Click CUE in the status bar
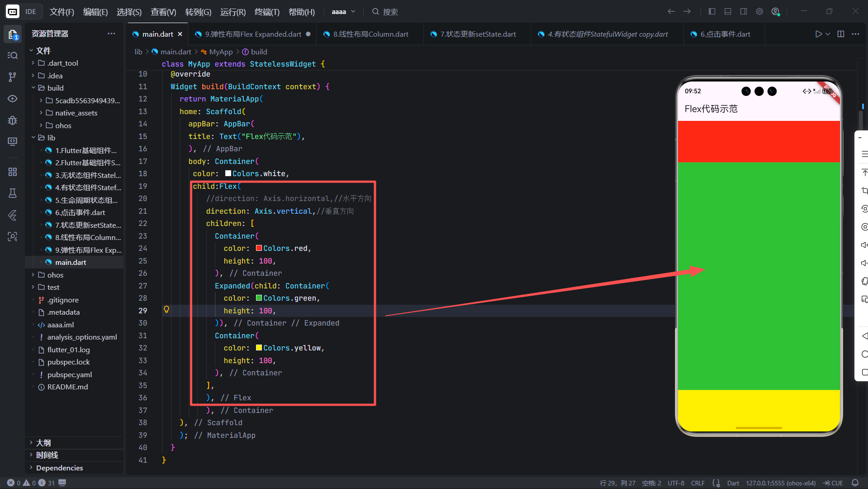Image resolution: width=868 pixels, height=489 pixels. pos(833,483)
